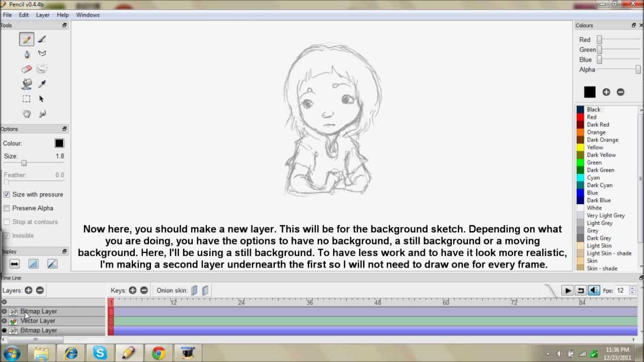This screenshot has height=362, width=644.
Task: Detach the Tools panel
Action: [x=64, y=25]
